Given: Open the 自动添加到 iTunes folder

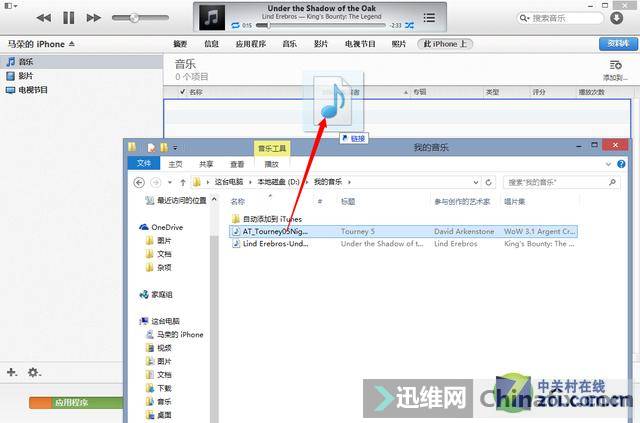Looking at the screenshot, I should [267, 219].
